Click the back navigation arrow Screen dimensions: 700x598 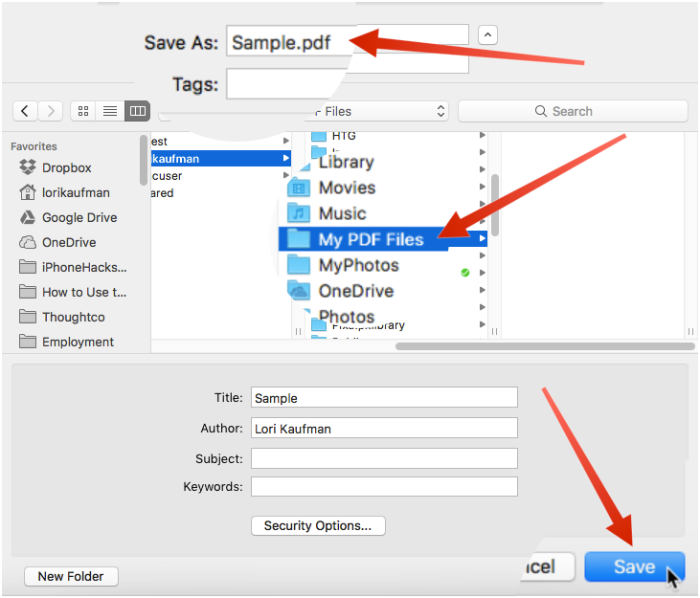coord(25,111)
